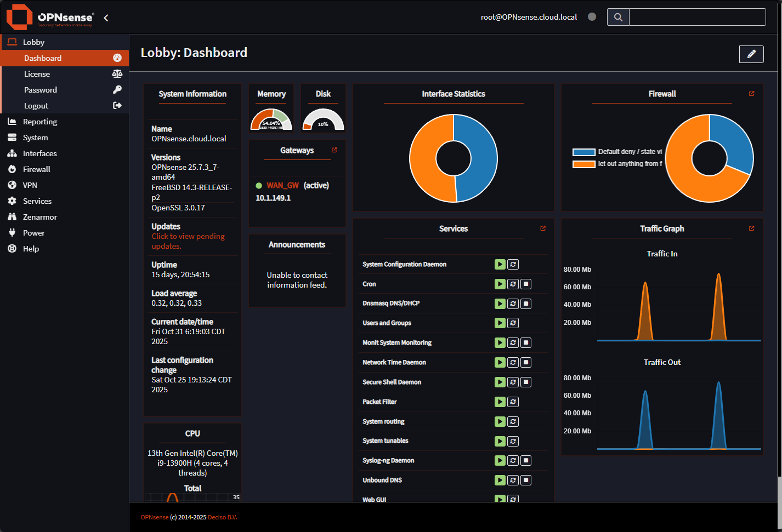Screen dimensions: 782x532
Task: Select Dashboard in the Lobby menu
Action: (x=65, y=58)
